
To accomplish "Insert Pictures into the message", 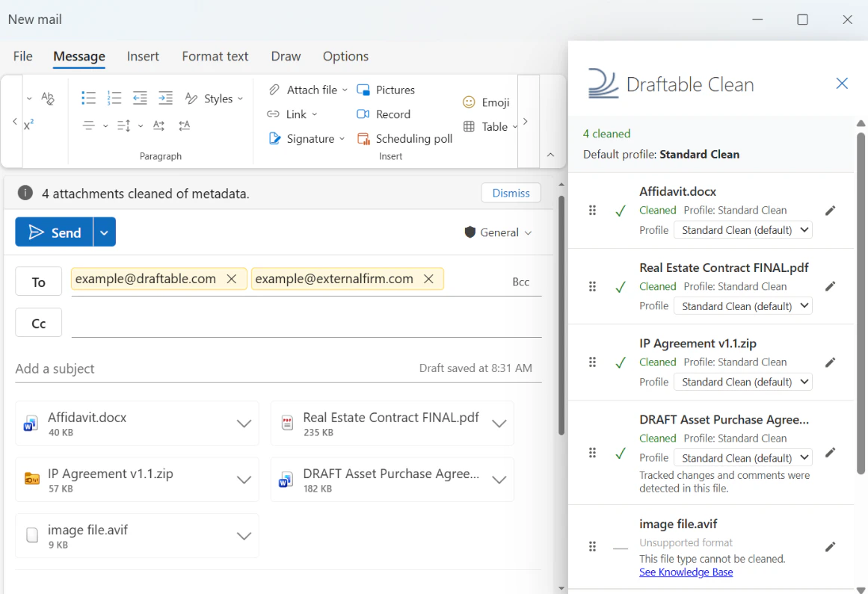I will tap(386, 90).
